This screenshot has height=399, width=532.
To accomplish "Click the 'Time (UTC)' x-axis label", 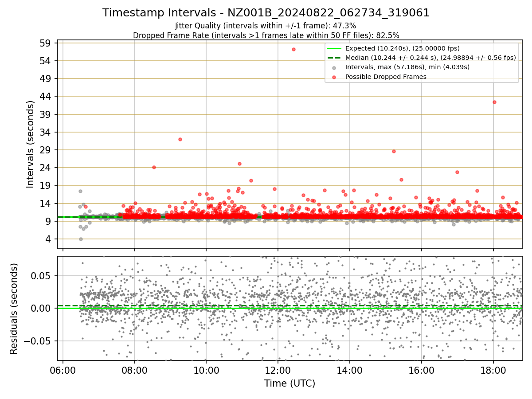I will click(x=289, y=383).
